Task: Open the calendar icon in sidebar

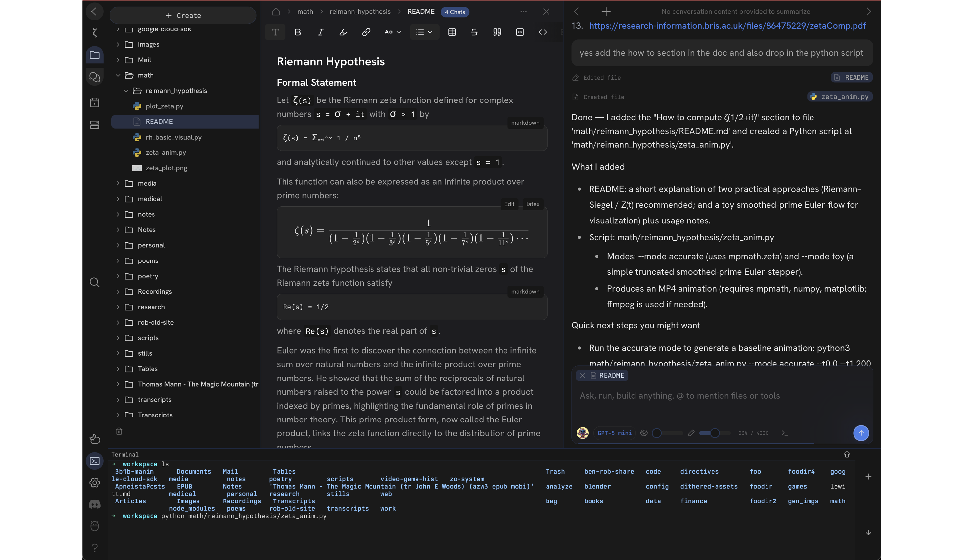Action: pos(95,102)
